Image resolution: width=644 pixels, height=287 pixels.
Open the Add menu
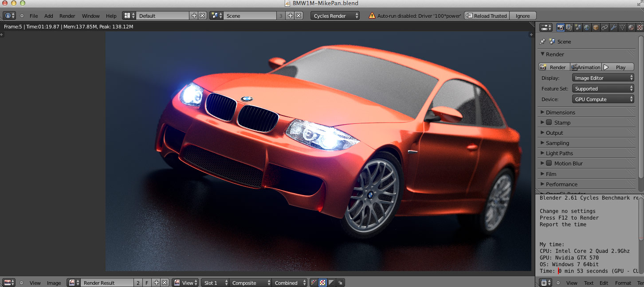pyautogui.click(x=49, y=16)
